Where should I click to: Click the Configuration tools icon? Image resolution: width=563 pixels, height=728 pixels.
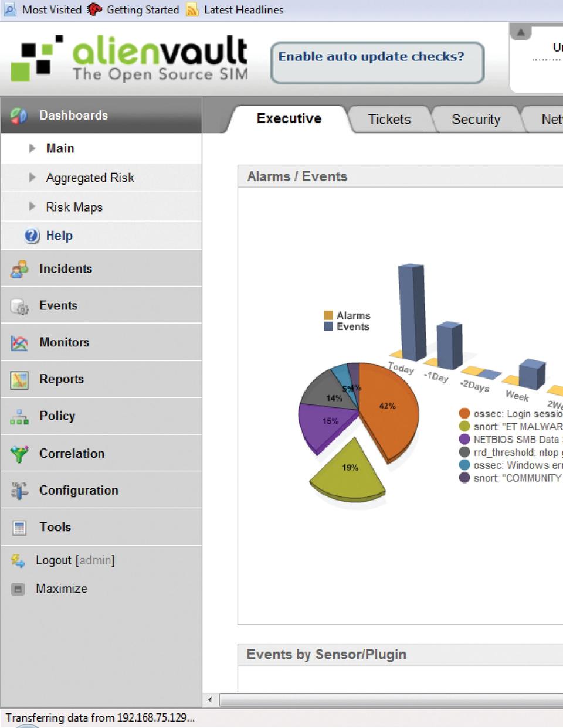click(19, 491)
